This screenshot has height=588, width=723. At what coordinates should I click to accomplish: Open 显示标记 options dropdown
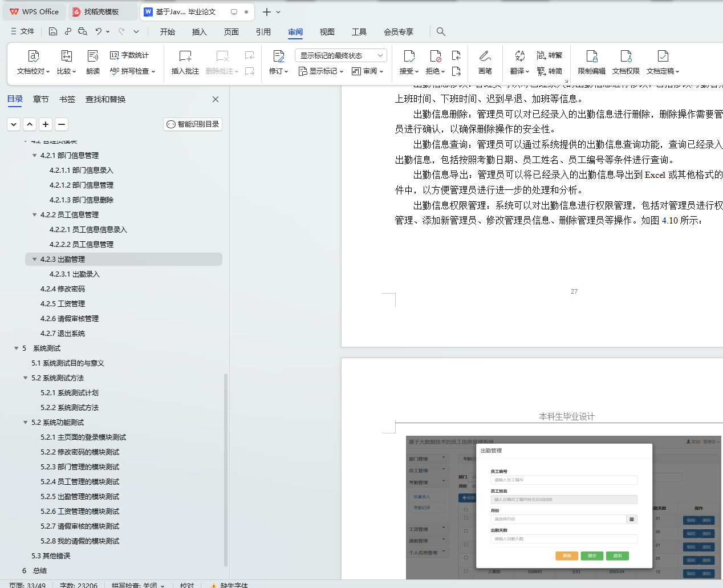(321, 71)
